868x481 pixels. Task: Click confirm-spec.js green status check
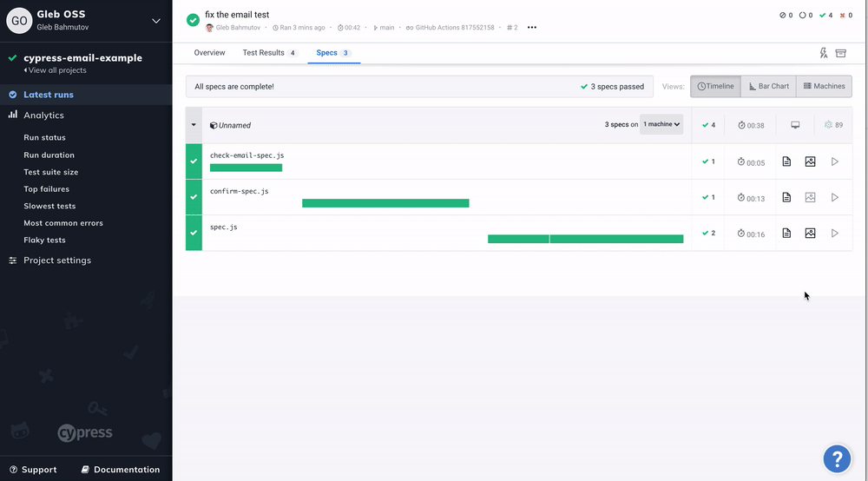pos(194,197)
